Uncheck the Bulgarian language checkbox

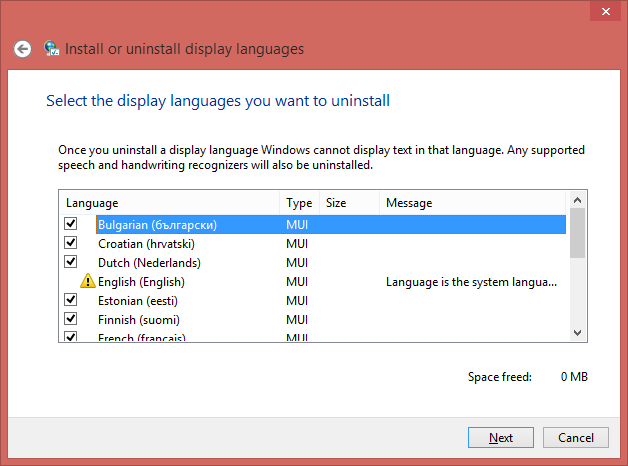(x=71, y=224)
